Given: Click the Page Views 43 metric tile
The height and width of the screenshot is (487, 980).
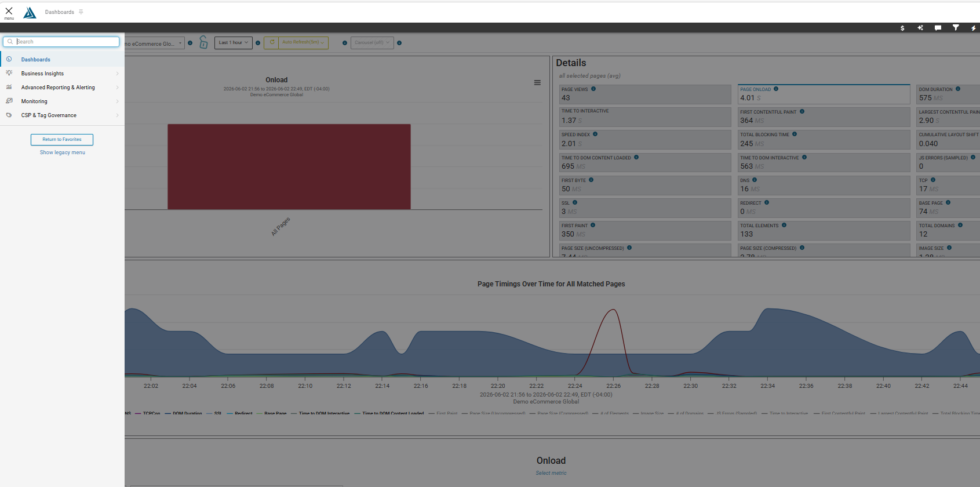Looking at the screenshot, I should (x=645, y=95).
